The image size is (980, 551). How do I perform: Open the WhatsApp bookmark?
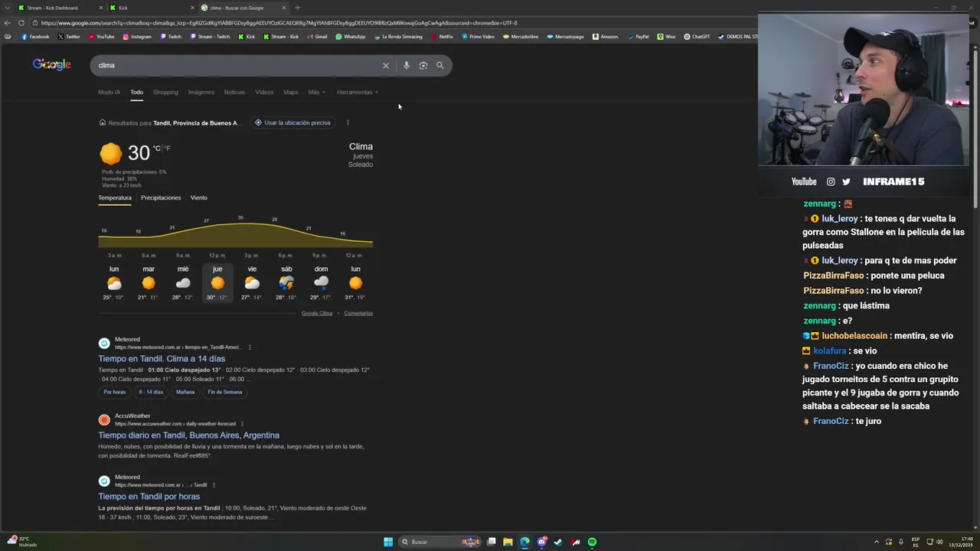(x=351, y=37)
